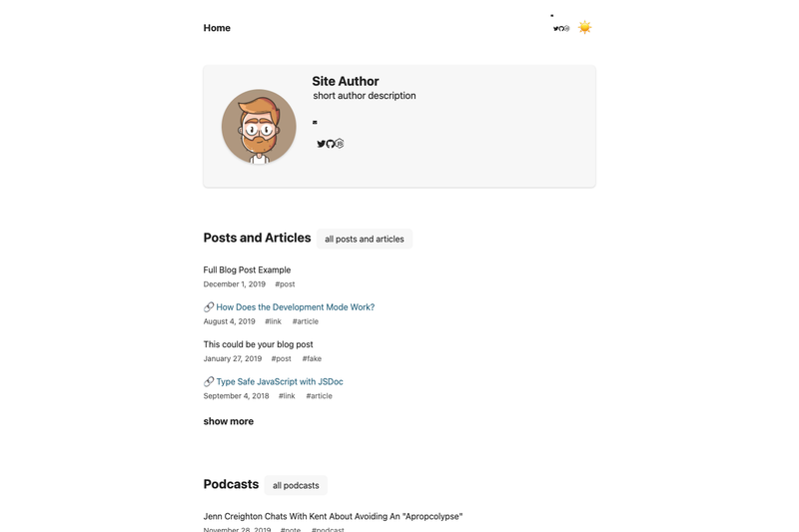Toggle the sun light/dark theme switch
The width and height of the screenshot is (799, 532).
coord(584,27)
